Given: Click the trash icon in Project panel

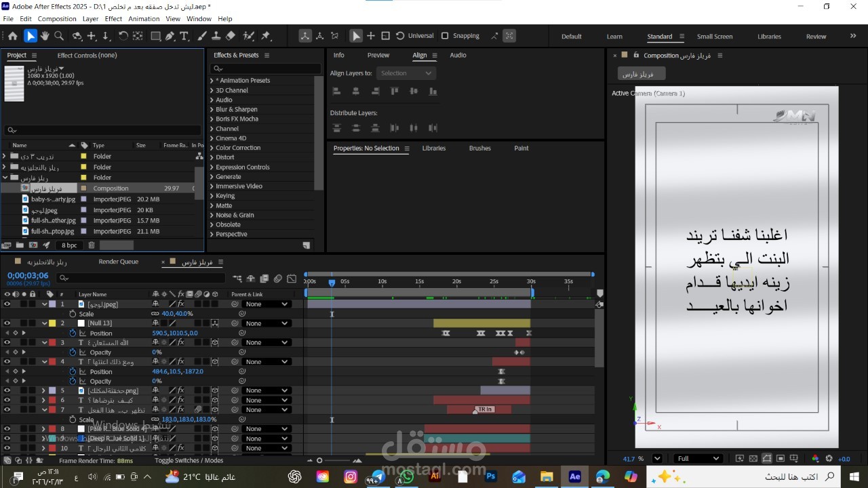Looking at the screenshot, I should coord(92,245).
